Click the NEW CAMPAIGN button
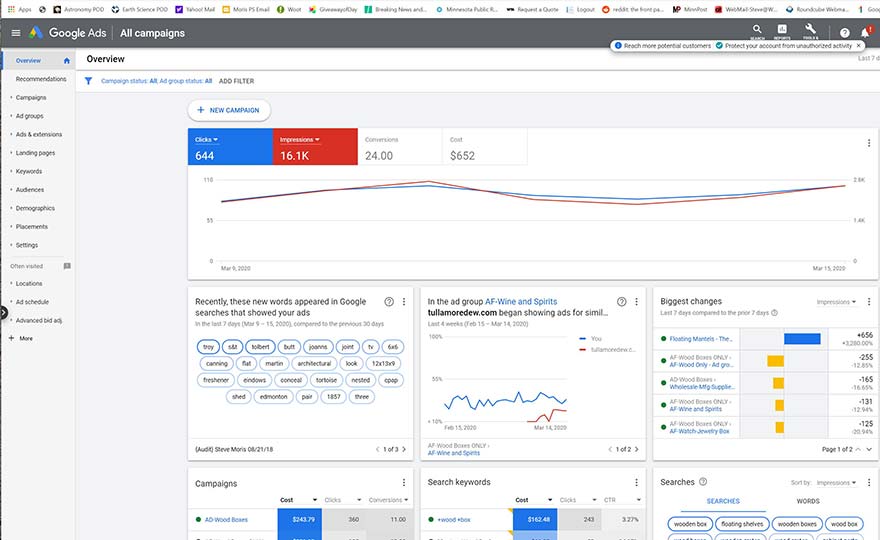This screenshot has width=880, height=540. pyautogui.click(x=229, y=110)
